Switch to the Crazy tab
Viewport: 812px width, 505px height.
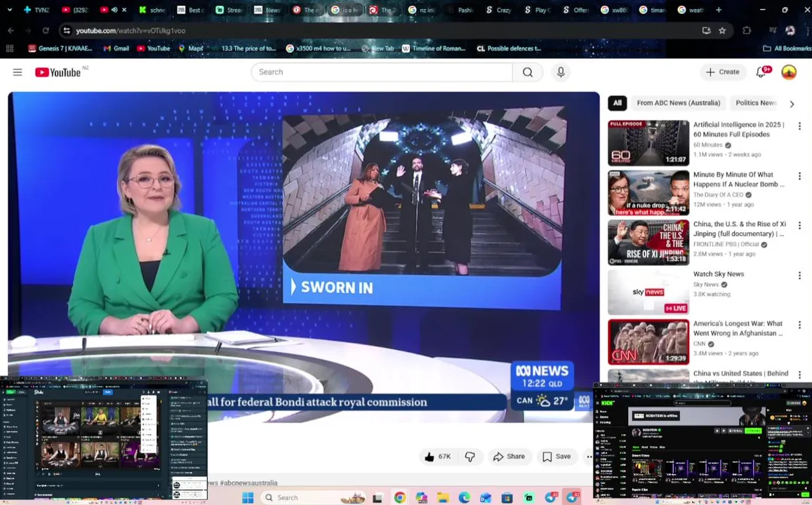click(x=498, y=10)
